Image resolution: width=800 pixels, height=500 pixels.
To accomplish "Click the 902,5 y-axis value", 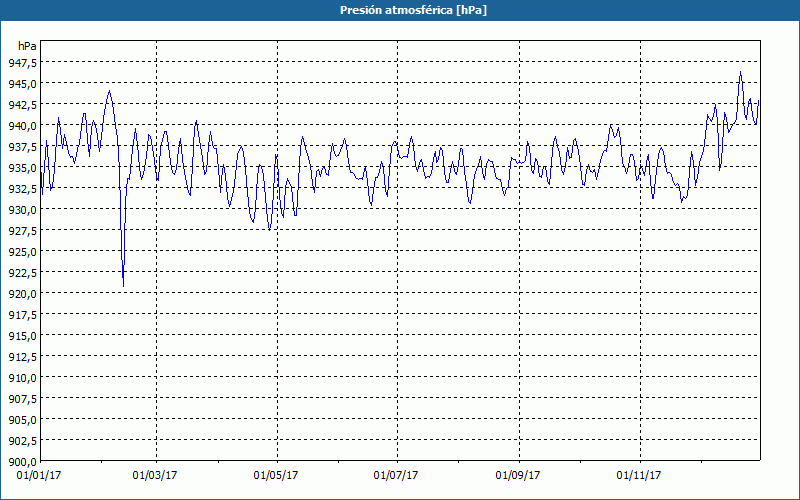I will 22,440.
